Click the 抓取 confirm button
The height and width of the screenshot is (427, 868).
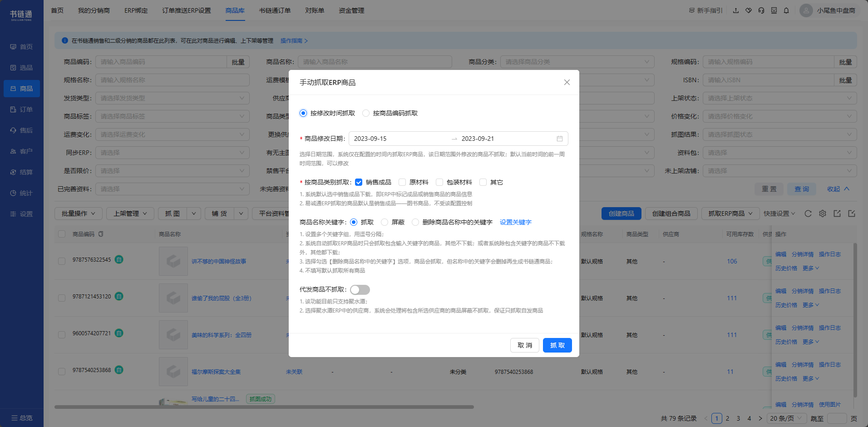click(557, 345)
